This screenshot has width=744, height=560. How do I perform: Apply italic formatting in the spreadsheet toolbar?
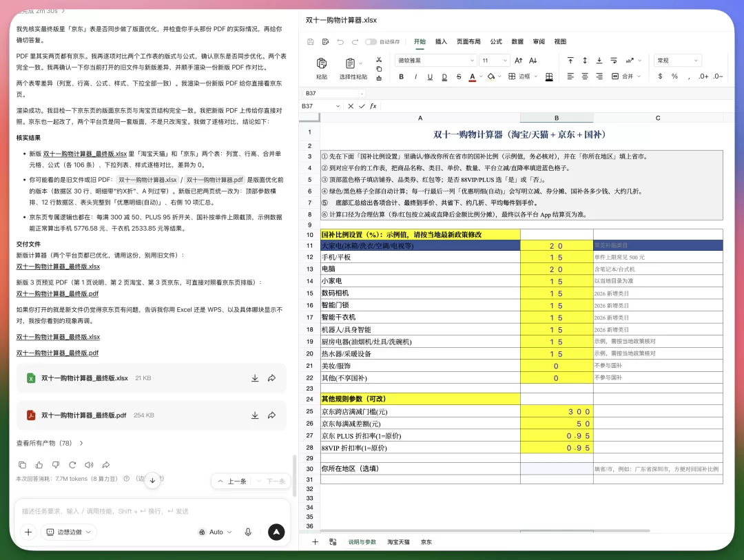[415, 76]
